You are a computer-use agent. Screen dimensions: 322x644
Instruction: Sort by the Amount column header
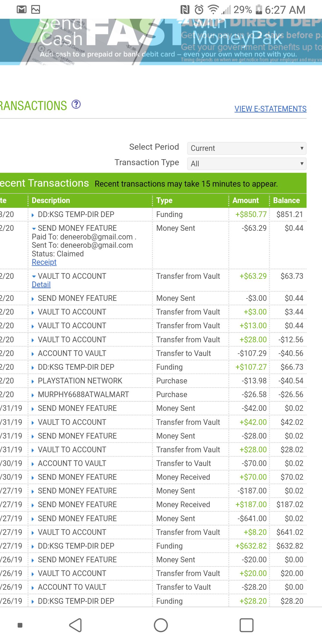[x=245, y=201]
